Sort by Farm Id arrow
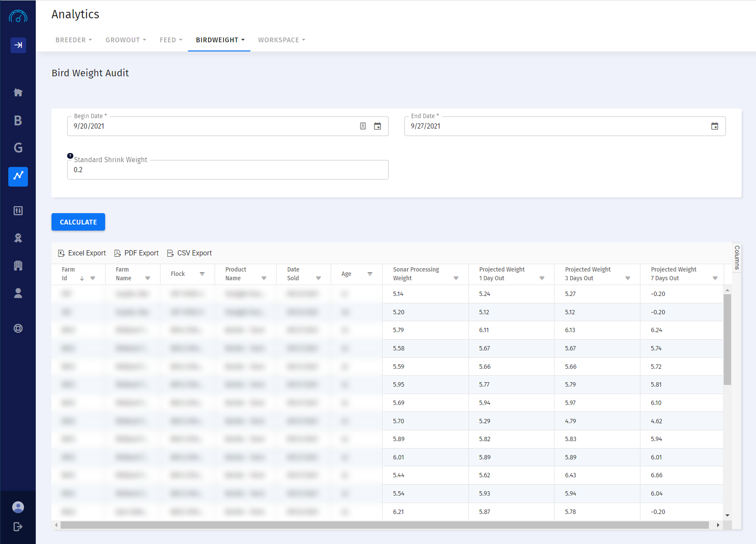This screenshot has width=756, height=544. click(x=82, y=278)
